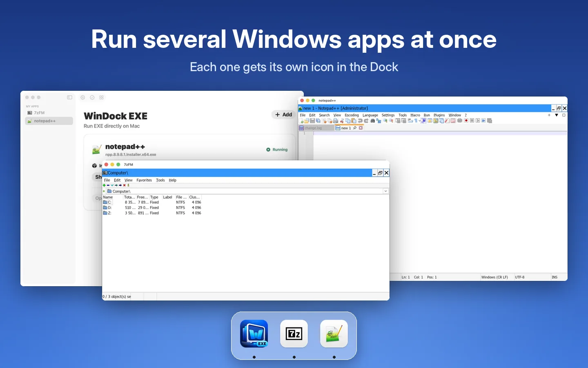Viewport: 588px width, 368px height.
Task: Open the WinDock EXE icon in the Dock
Action: [254, 334]
